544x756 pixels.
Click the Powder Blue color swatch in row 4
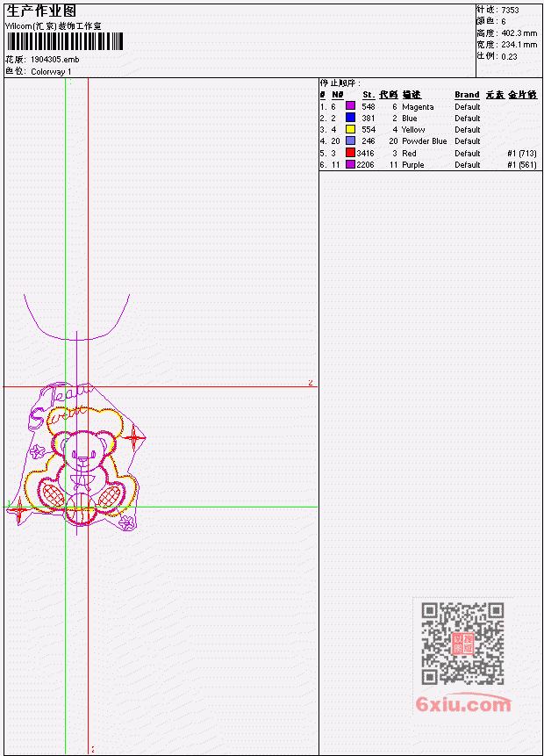(350, 140)
